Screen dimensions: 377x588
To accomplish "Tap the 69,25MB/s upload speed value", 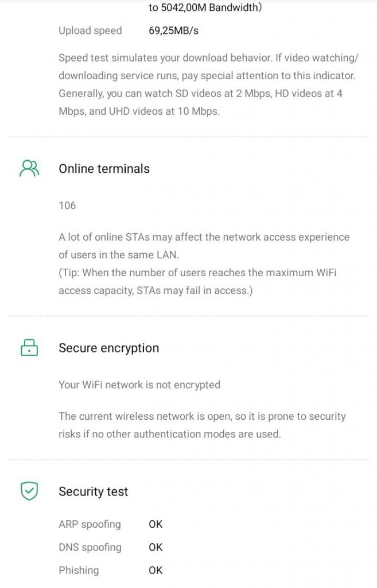I will 173,30.
